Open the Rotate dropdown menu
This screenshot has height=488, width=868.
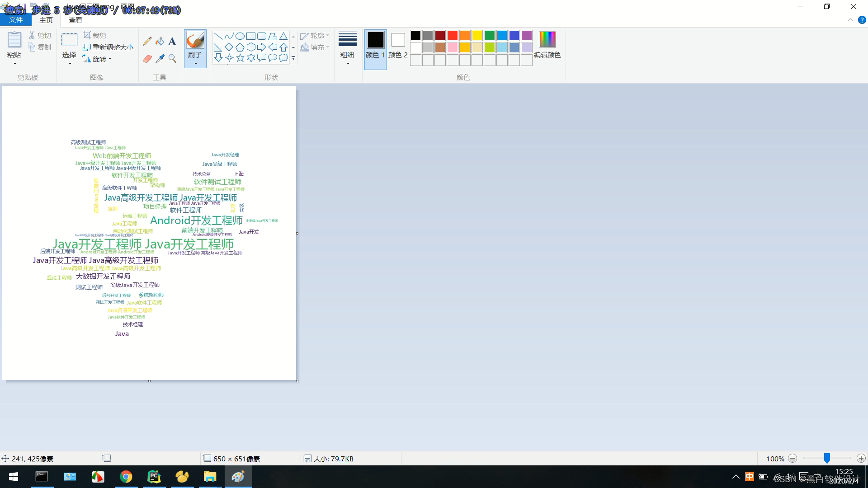[x=97, y=59]
